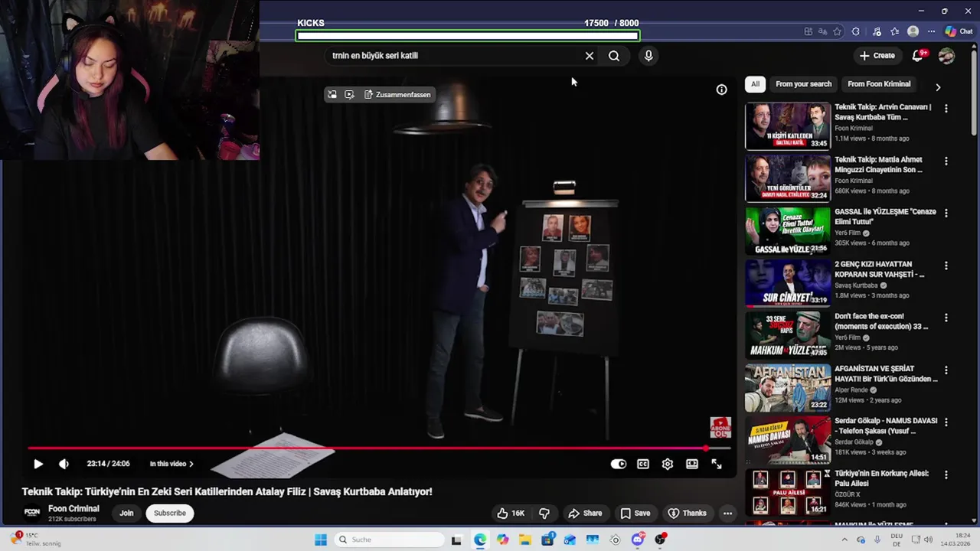980x551 pixels.
Task: Open Edge settings and more ellipsis
Action: [931, 31]
